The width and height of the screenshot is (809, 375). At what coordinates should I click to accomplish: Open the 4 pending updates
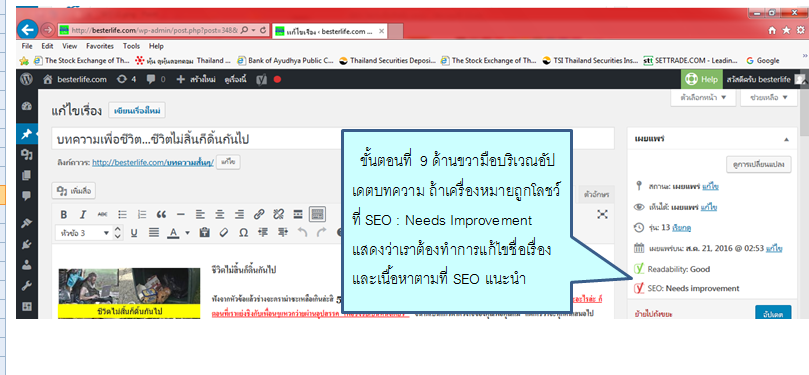coord(126,79)
